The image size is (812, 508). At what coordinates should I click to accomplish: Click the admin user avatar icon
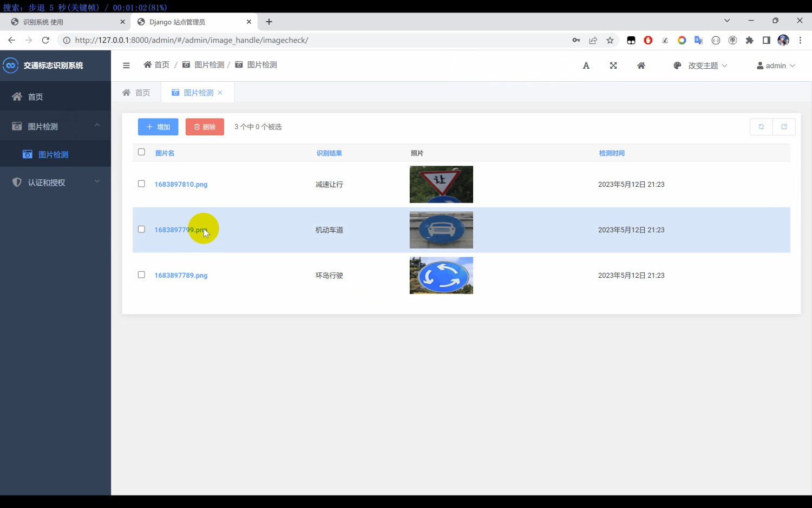click(x=760, y=65)
